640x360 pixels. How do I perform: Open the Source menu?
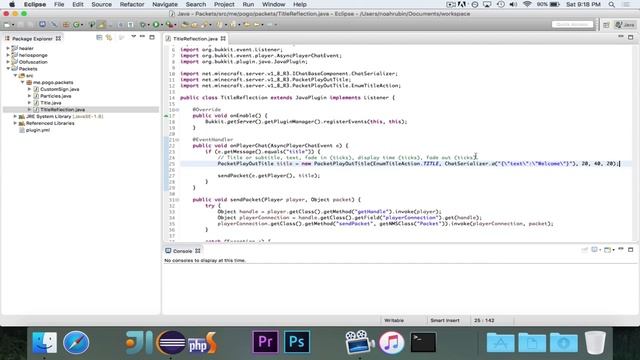pos(101,4)
